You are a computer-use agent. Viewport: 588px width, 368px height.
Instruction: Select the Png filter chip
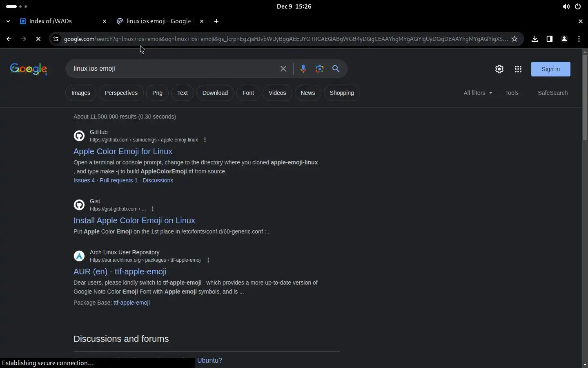pos(157,93)
